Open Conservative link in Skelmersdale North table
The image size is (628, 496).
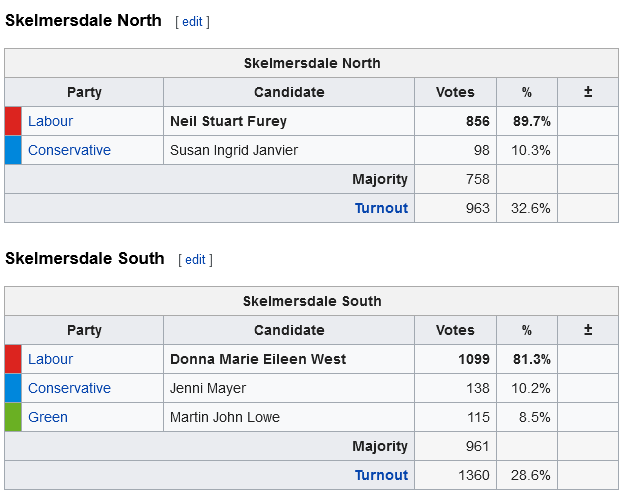pyautogui.click(x=69, y=150)
